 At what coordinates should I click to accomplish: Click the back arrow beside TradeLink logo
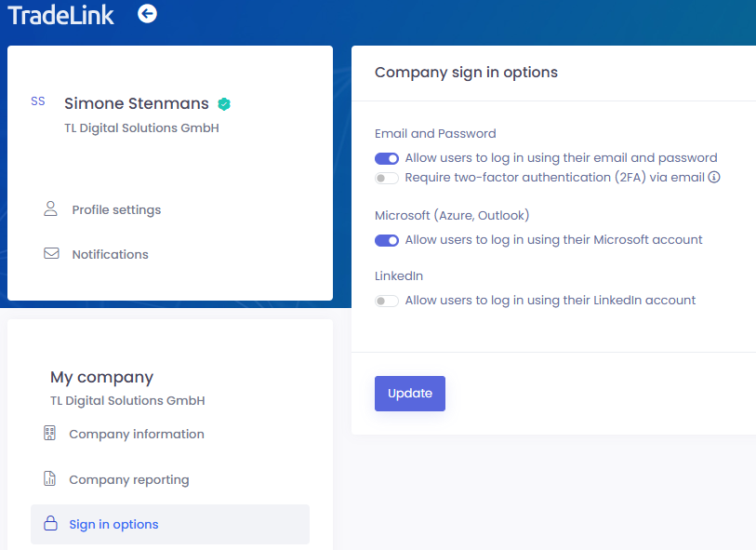(x=147, y=14)
